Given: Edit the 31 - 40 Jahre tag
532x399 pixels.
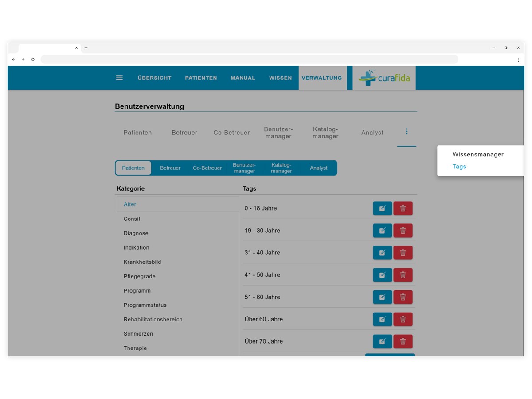Looking at the screenshot, I should pos(383,253).
